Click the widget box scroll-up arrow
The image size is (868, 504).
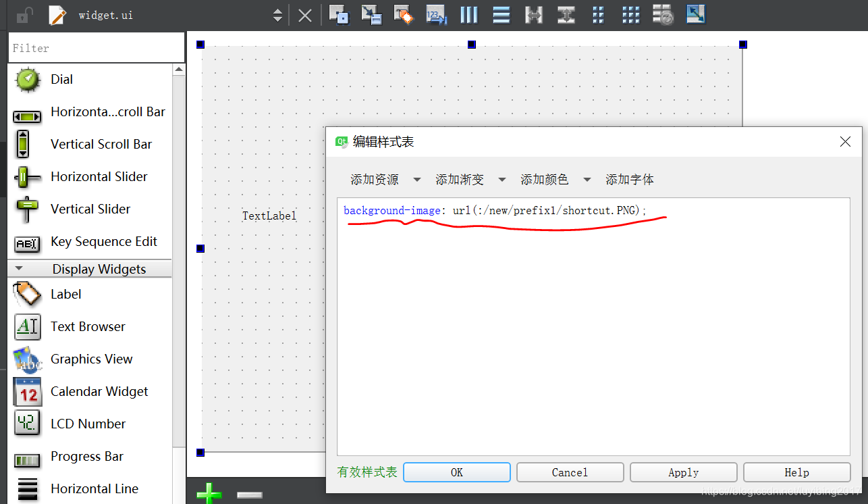click(x=179, y=69)
